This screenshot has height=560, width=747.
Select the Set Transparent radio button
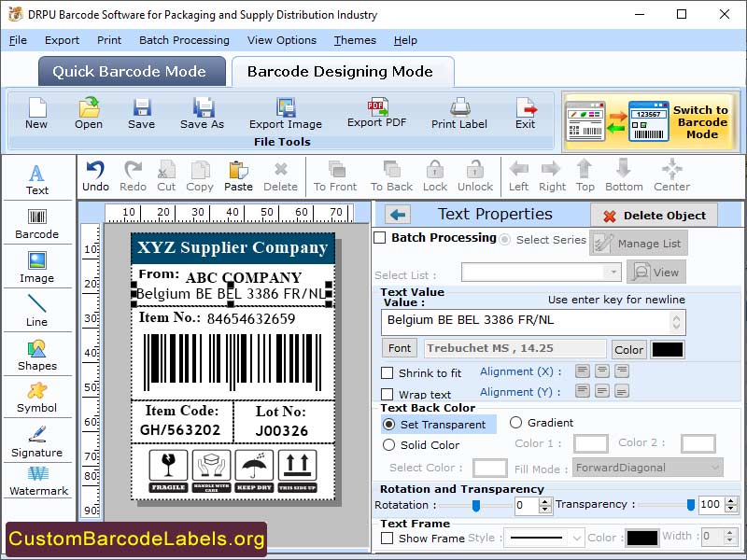389,424
